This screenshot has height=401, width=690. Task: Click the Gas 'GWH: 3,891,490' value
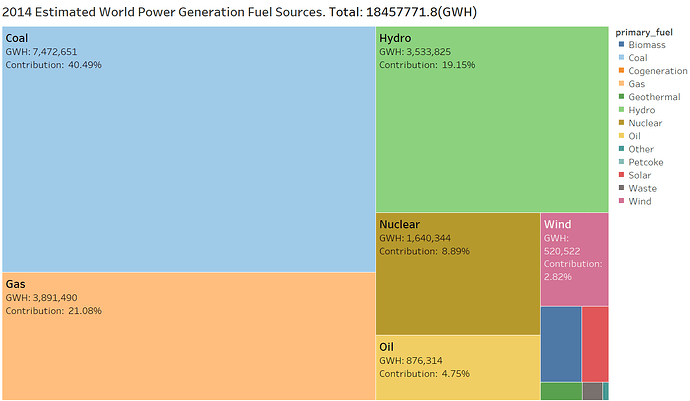coord(41,298)
